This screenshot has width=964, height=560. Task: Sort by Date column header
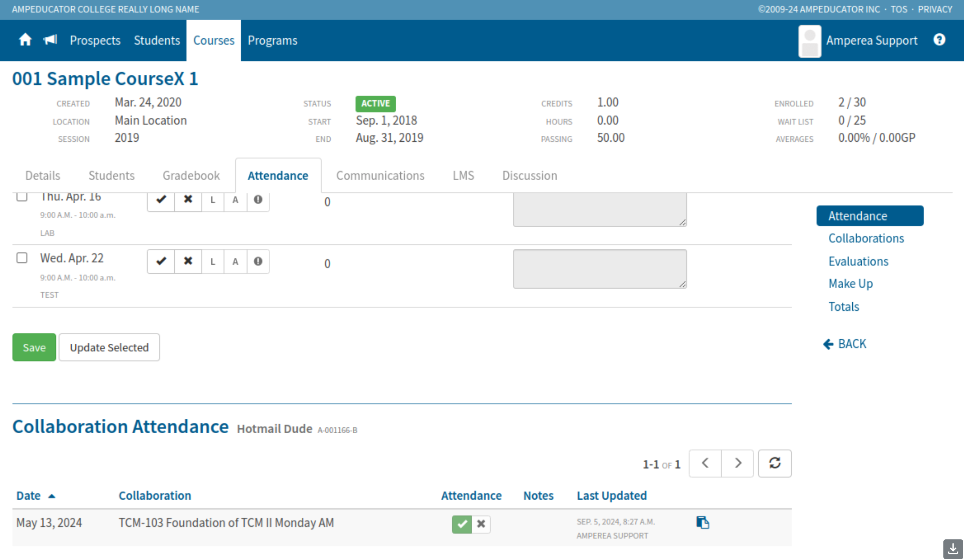pyautogui.click(x=29, y=496)
